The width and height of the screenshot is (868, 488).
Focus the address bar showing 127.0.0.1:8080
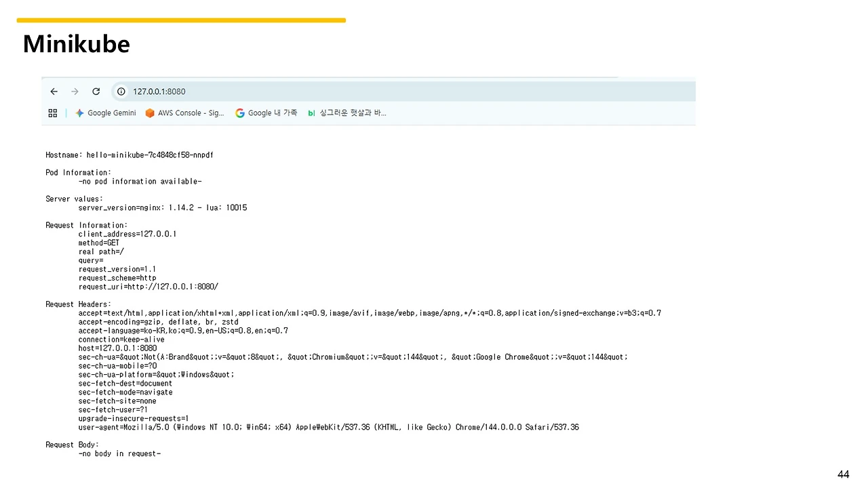click(403, 91)
